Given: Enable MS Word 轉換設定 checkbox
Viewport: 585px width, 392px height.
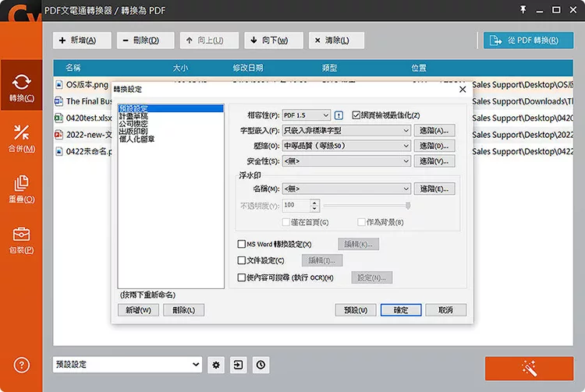Looking at the screenshot, I should pyautogui.click(x=241, y=244).
